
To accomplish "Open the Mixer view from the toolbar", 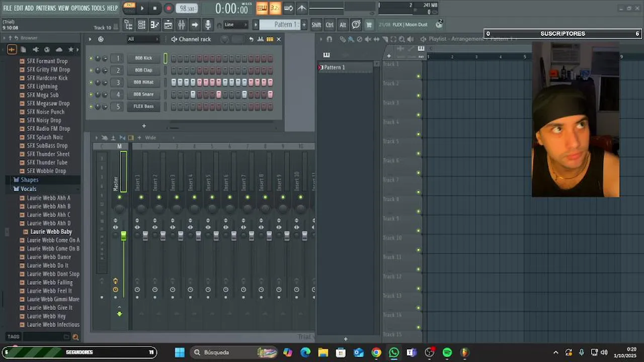I will tap(182, 25).
